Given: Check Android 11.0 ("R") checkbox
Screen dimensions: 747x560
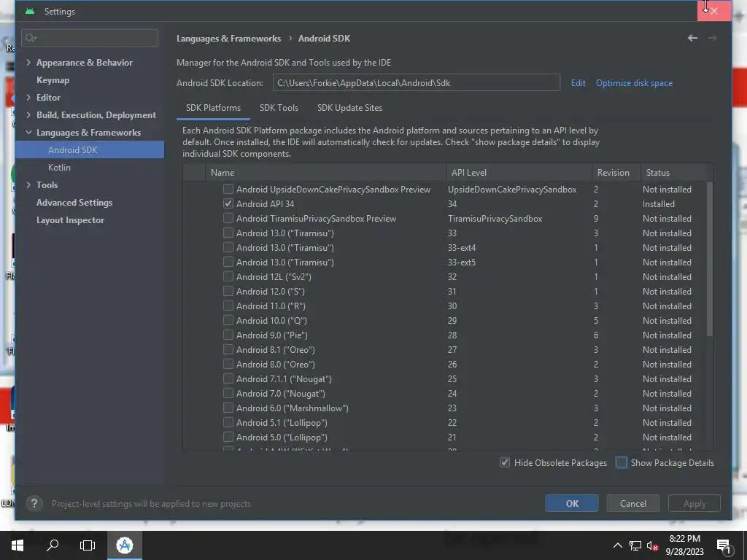Looking at the screenshot, I should pyautogui.click(x=228, y=306).
